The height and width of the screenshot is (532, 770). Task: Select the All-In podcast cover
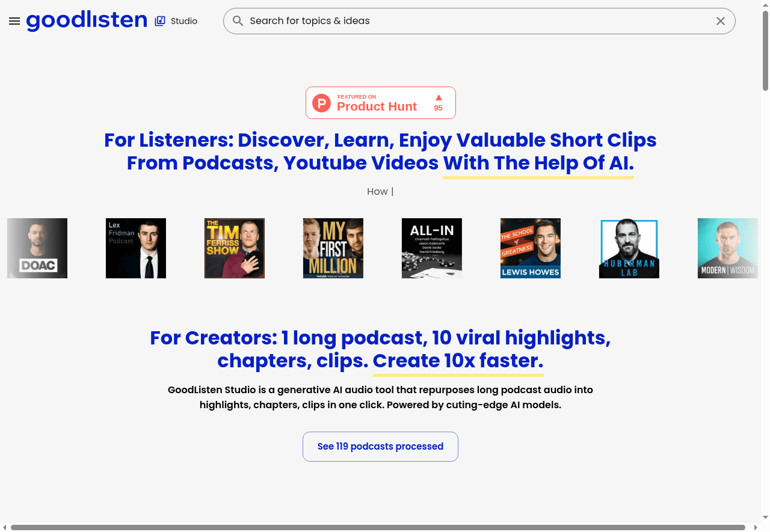pos(432,248)
